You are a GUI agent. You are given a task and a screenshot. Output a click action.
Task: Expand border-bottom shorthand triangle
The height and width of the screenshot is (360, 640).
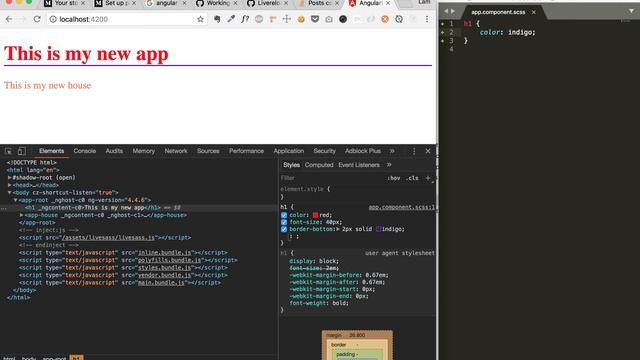(338, 229)
